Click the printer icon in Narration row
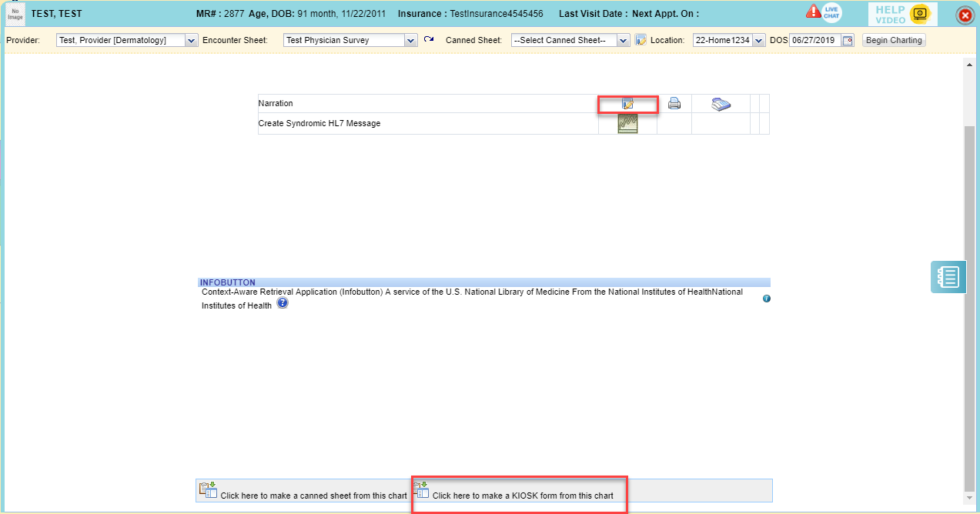 (674, 104)
